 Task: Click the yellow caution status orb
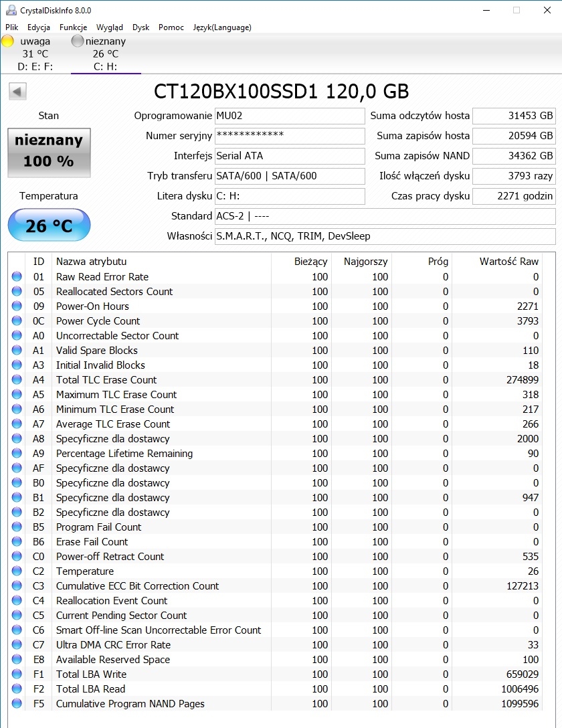[8, 41]
